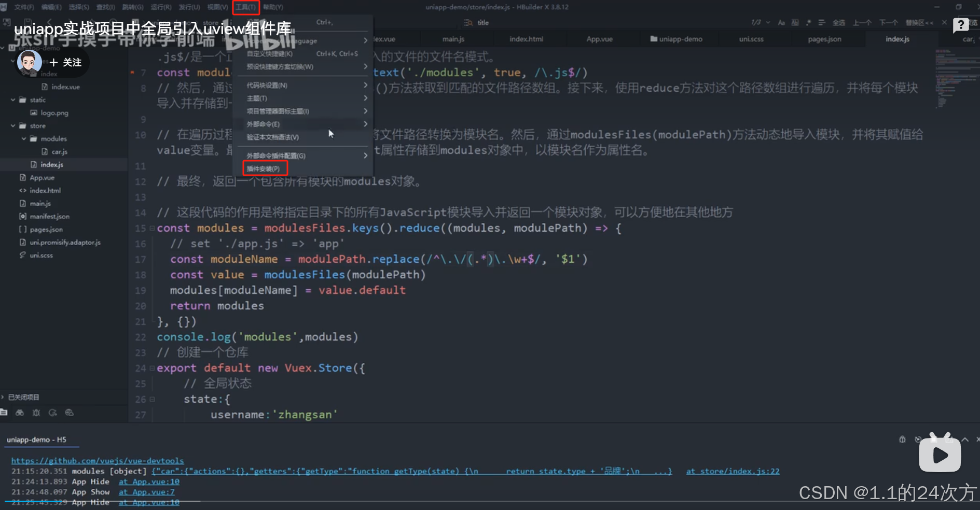Toggle regex search option icon
980x510 pixels.
(x=808, y=22)
